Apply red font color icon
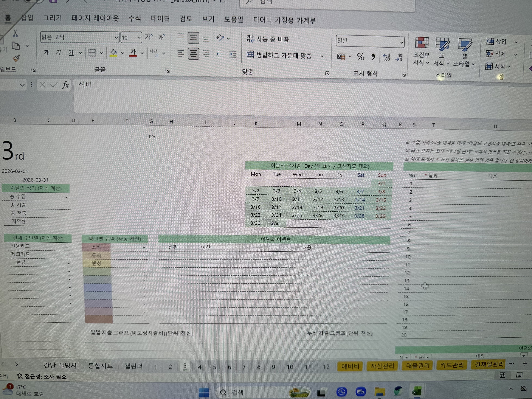Image resolution: width=532 pixels, height=399 pixels. [133, 53]
